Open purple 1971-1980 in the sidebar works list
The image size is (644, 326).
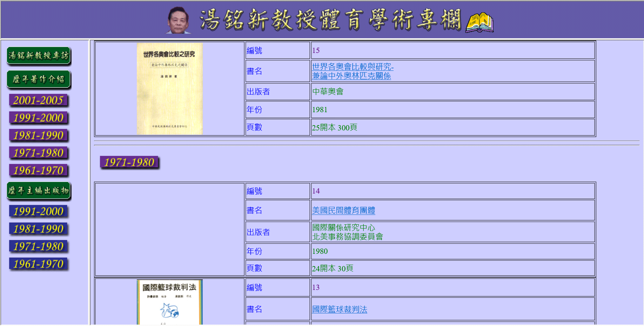pyautogui.click(x=39, y=153)
